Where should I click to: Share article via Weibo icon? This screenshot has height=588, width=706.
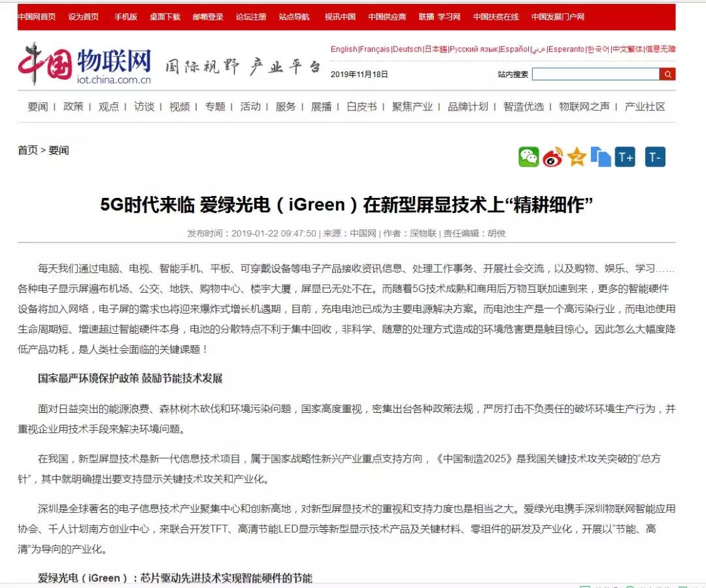point(552,157)
